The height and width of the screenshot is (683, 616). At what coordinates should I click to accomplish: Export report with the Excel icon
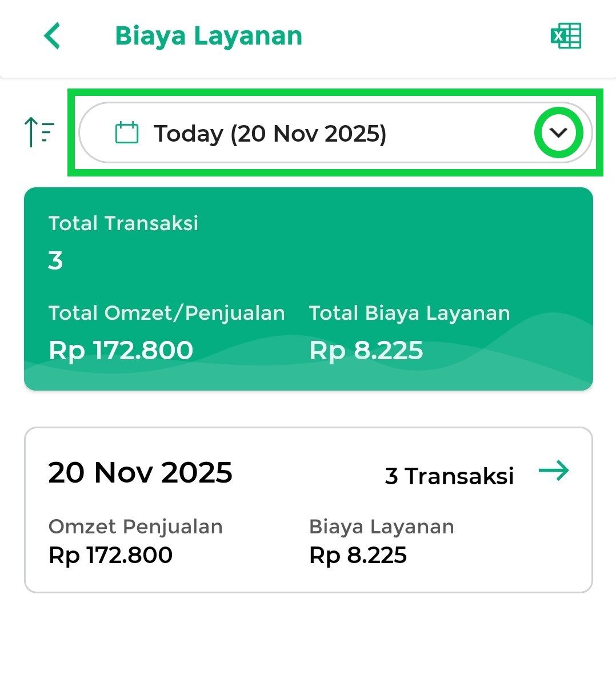[565, 37]
